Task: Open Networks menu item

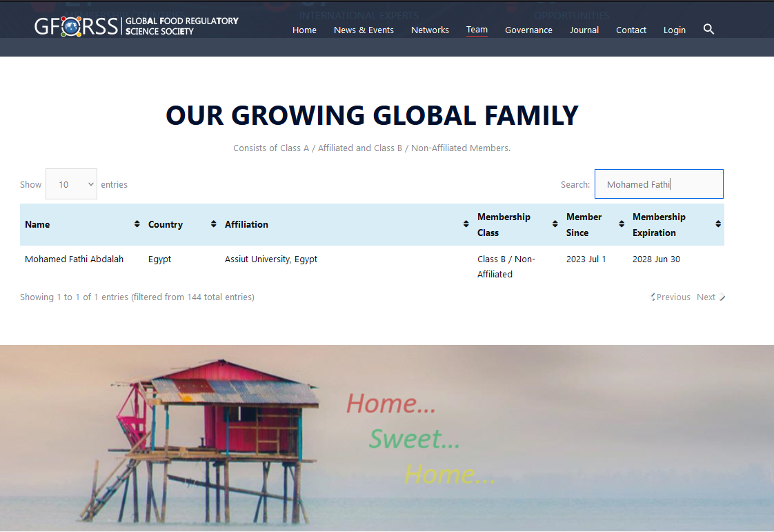Action: (430, 30)
